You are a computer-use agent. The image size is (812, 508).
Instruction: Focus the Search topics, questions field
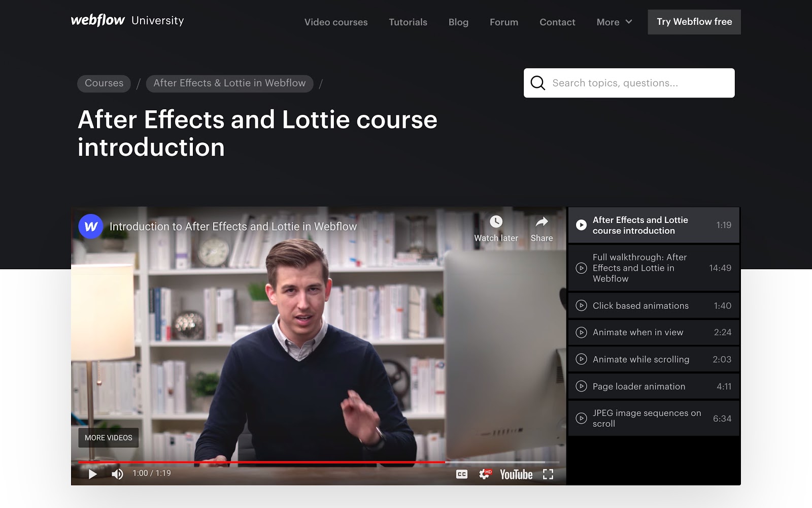coord(629,83)
